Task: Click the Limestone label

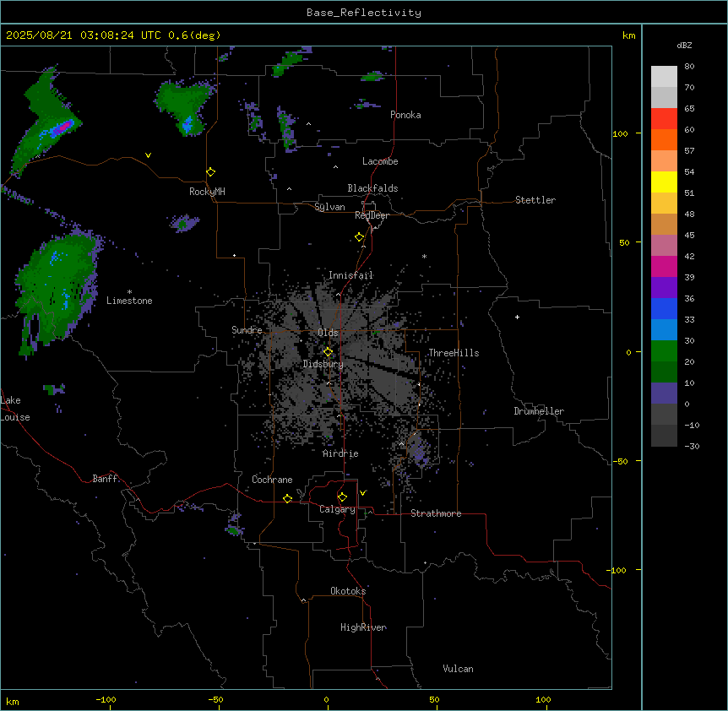Action: coord(129,301)
